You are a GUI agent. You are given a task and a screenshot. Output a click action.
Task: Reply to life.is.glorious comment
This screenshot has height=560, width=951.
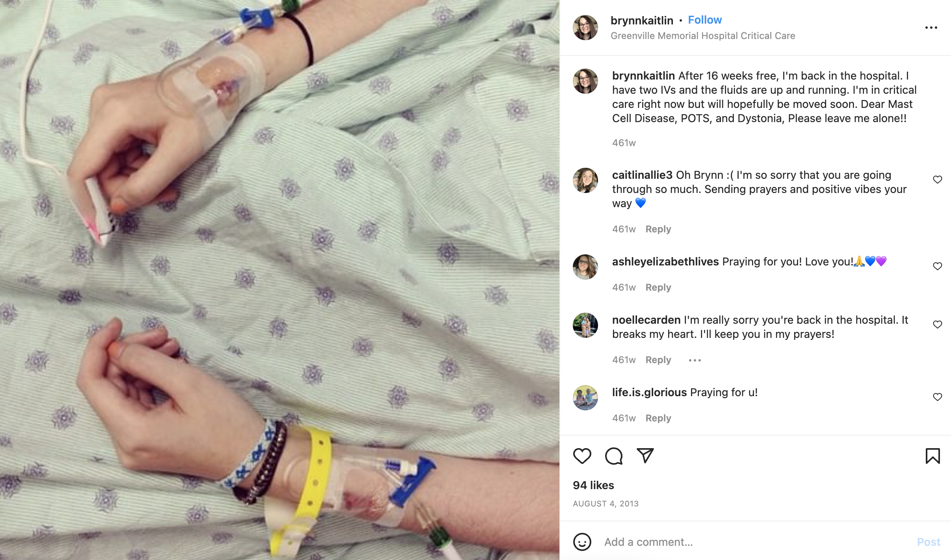pos(658,418)
